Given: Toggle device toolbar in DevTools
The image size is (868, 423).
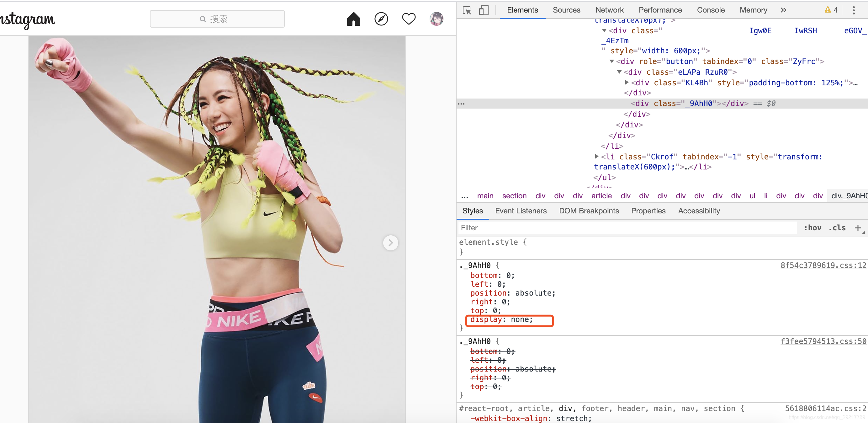Looking at the screenshot, I should pos(484,10).
